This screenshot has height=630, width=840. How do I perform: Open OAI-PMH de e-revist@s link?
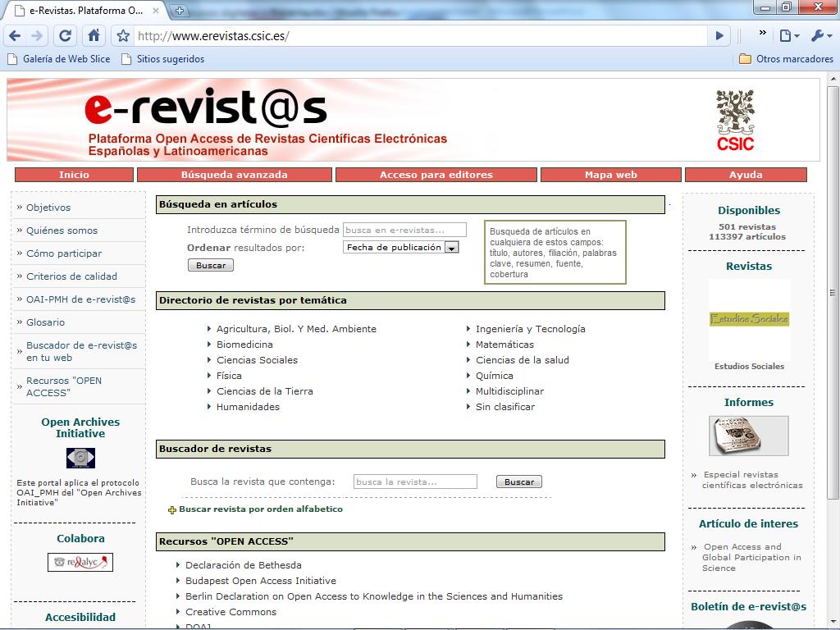click(x=81, y=299)
